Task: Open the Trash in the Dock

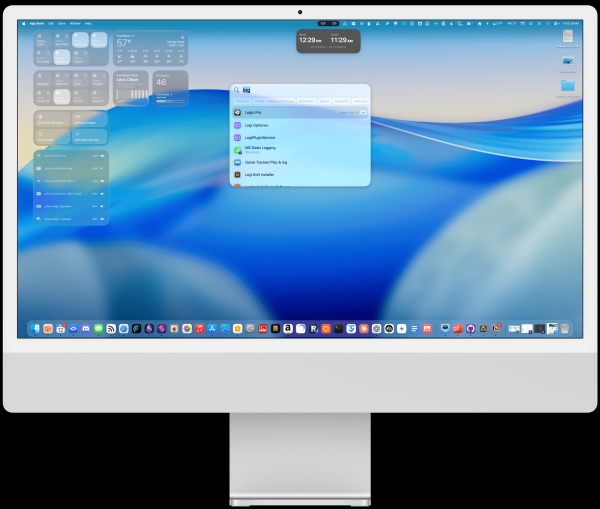Action: tap(564, 328)
